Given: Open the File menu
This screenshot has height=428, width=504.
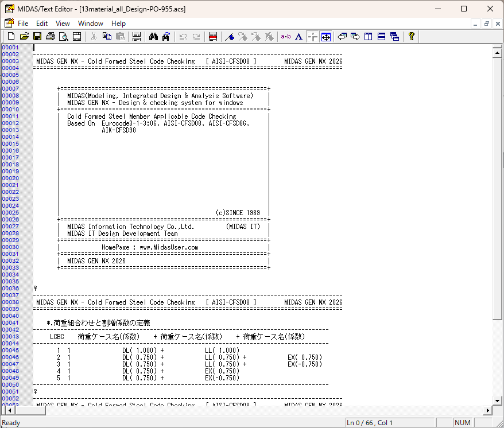Looking at the screenshot, I should click(x=23, y=24).
